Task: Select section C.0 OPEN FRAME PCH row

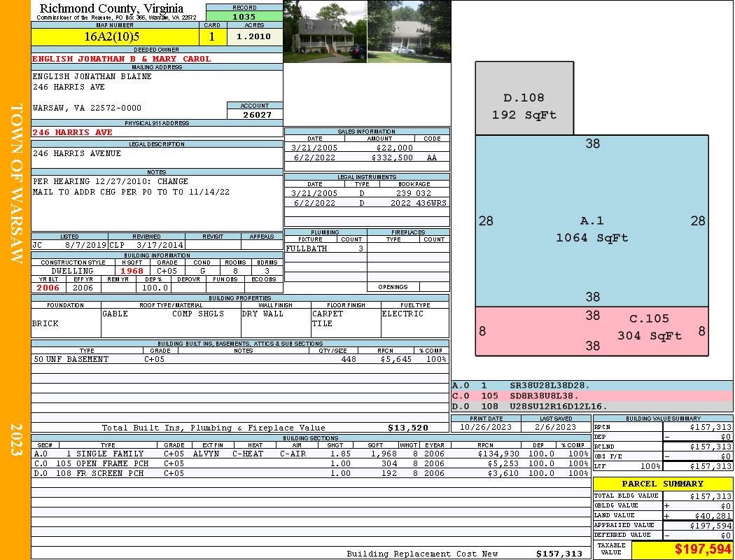Action: click(311, 463)
